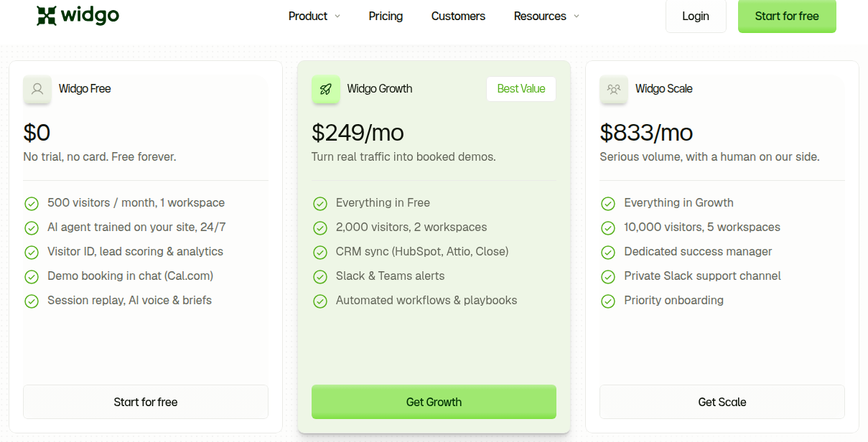Screen dimensions: 868x442
Task: Open the Product menu
Action: coord(314,16)
